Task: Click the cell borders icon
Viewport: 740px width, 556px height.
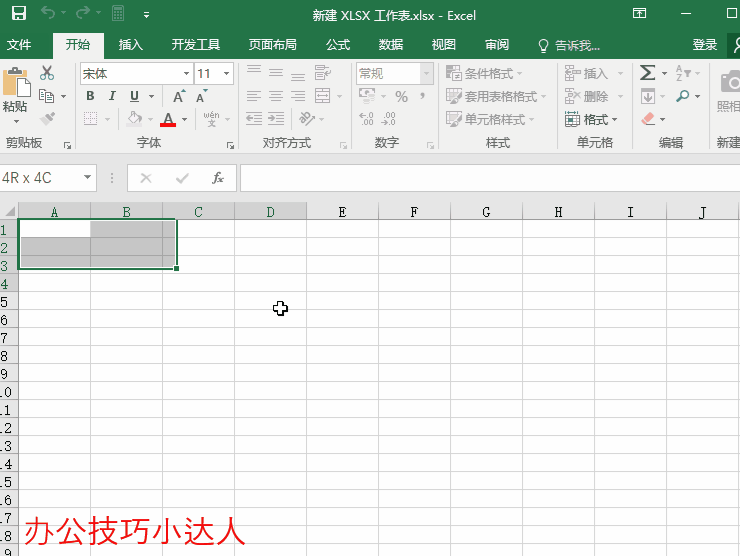Action: (x=90, y=118)
